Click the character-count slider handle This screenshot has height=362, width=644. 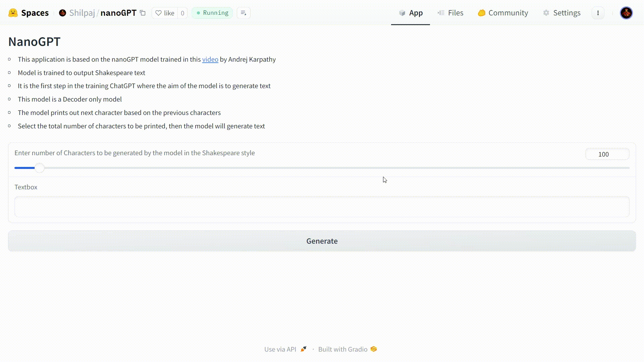tap(40, 168)
